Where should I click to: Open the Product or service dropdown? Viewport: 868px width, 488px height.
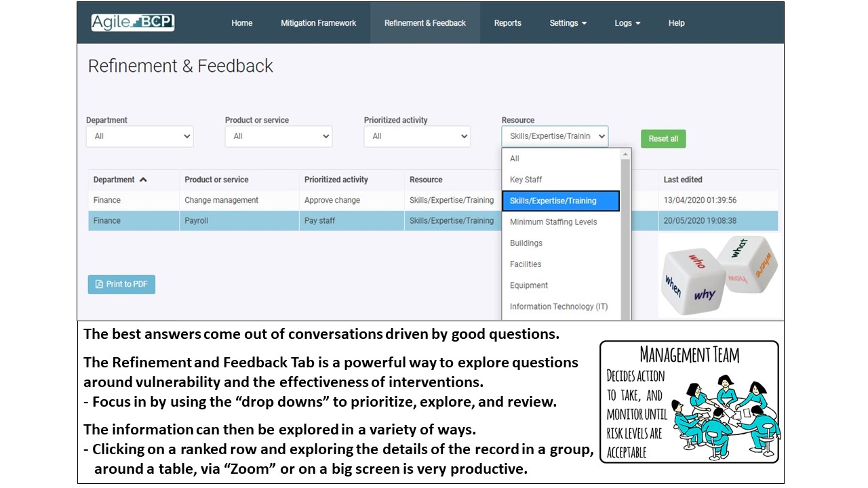278,136
